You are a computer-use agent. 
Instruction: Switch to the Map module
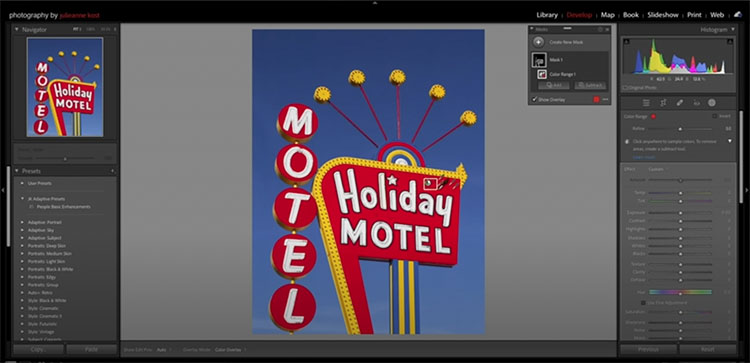607,15
